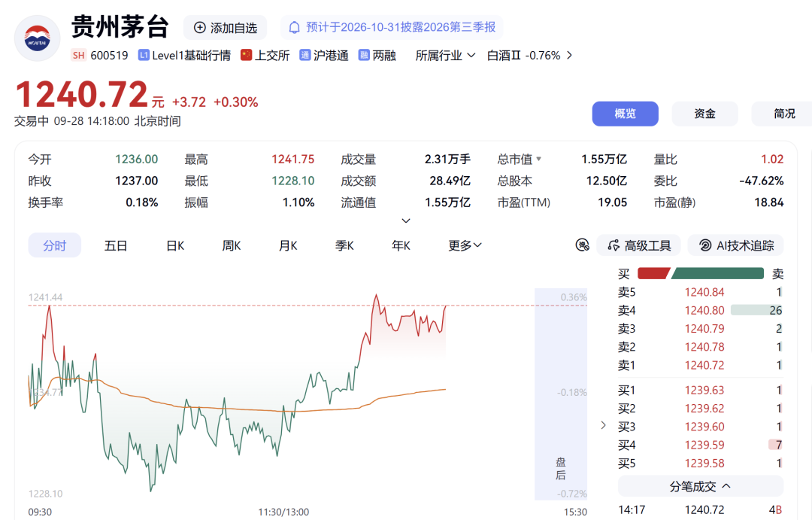Screen dimensions: 812x520
Task: Click the 盘后 after-hours chart area
Action: tap(561, 394)
